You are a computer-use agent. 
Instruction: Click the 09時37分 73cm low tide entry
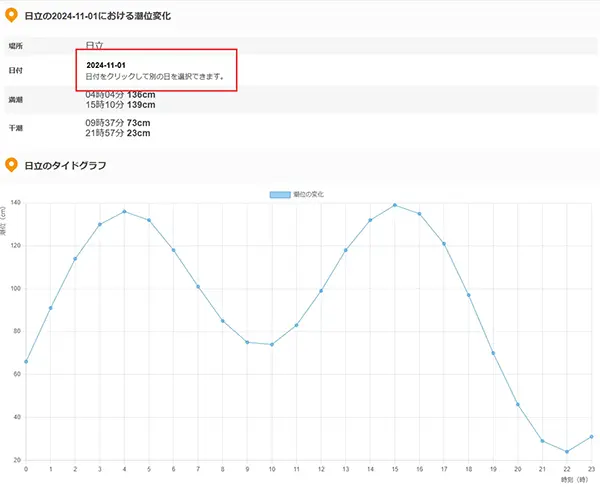point(118,122)
